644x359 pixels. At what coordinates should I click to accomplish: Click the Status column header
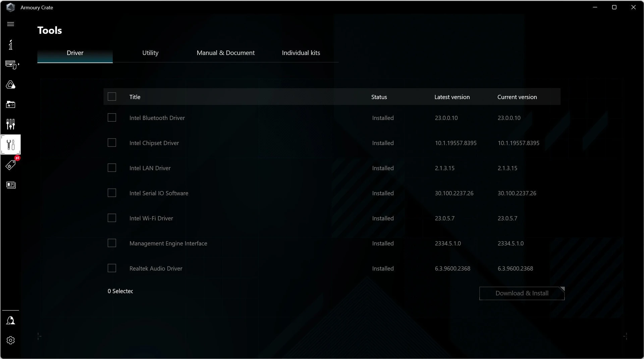point(379,97)
